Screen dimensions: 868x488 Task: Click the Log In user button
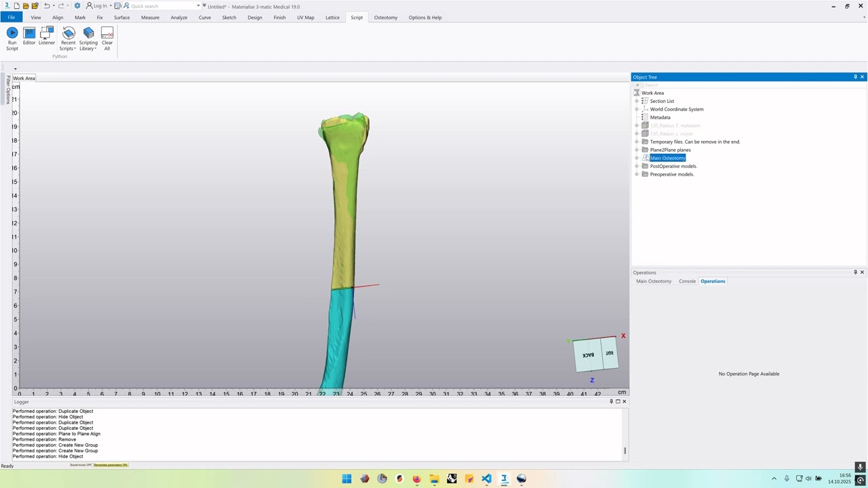(x=97, y=6)
